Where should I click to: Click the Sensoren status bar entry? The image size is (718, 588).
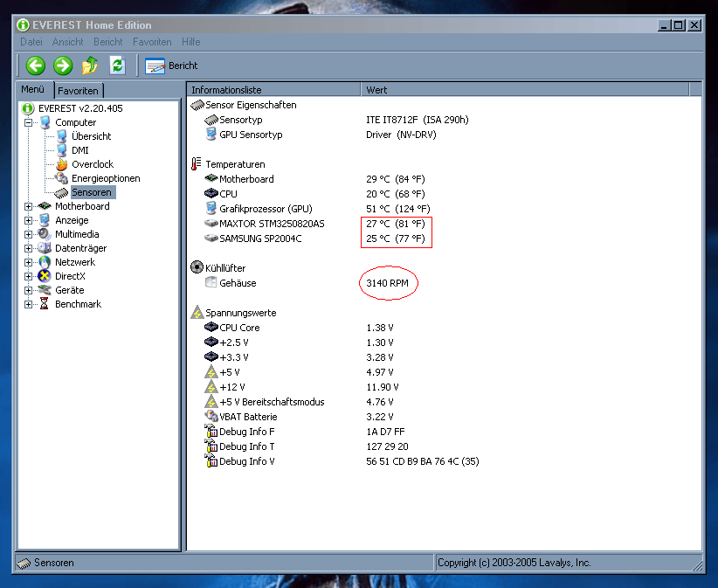point(45,563)
